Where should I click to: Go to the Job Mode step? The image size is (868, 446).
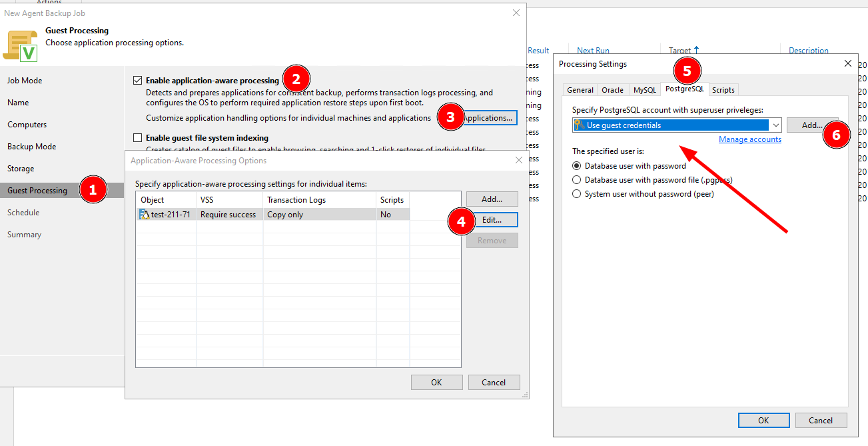(x=25, y=81)
